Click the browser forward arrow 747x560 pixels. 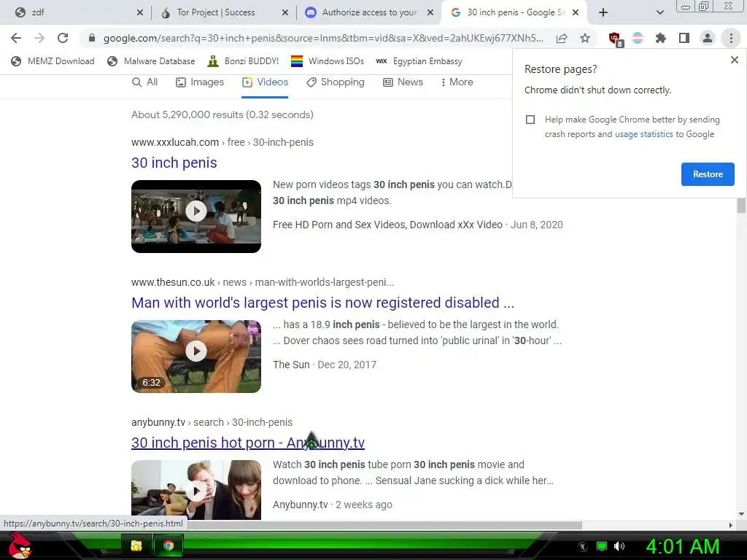click(x=39, y=38)
